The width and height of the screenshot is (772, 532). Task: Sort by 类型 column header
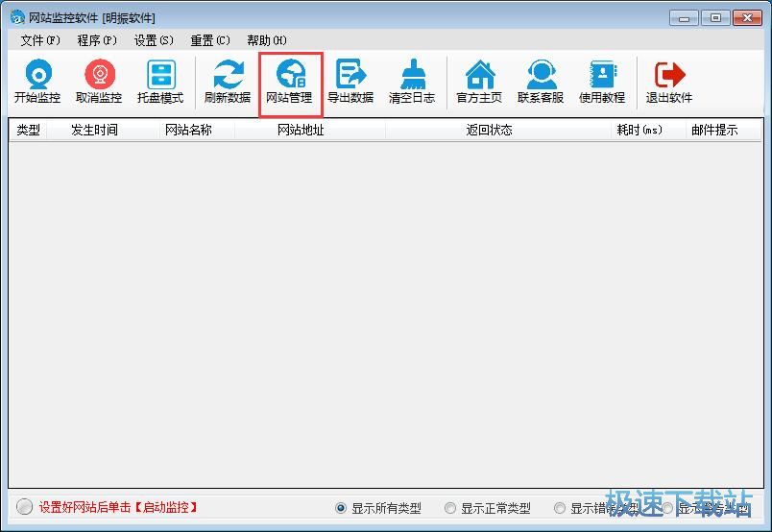pyautogui.click(x=28, y=130)
